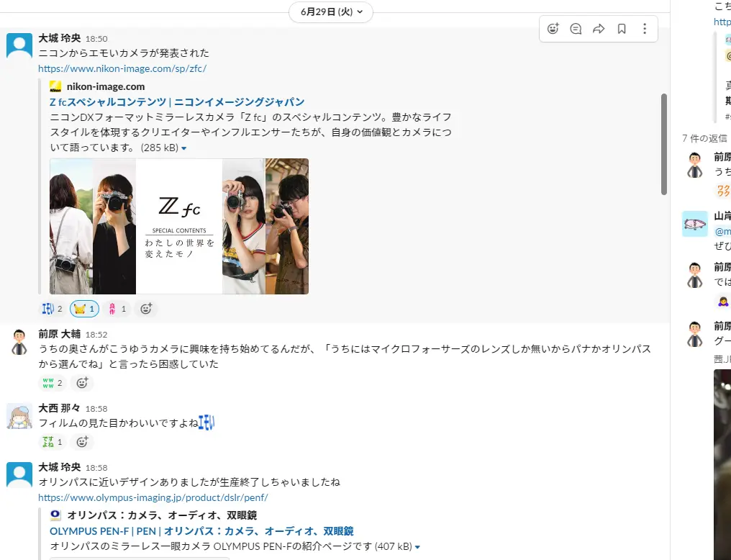Open more actions menu for the message

pyautogui.click(x=644, y=29)
